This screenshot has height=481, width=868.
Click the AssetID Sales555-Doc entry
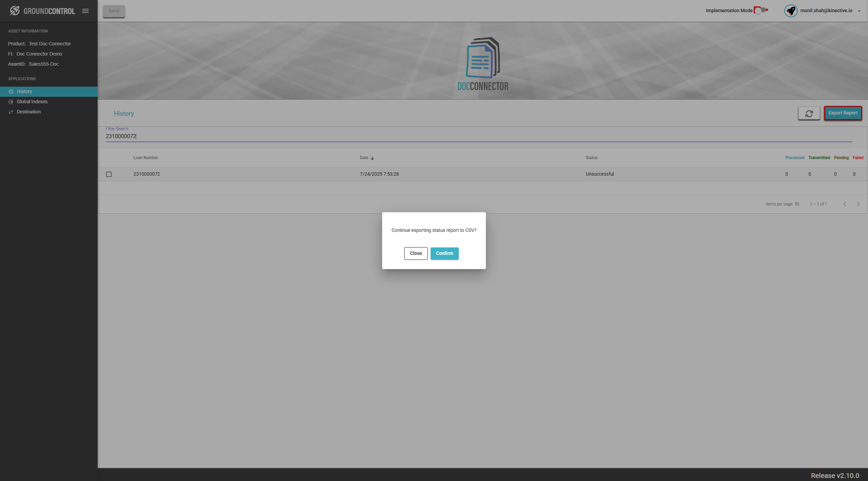pyautogui.click(x=33, y=64)
